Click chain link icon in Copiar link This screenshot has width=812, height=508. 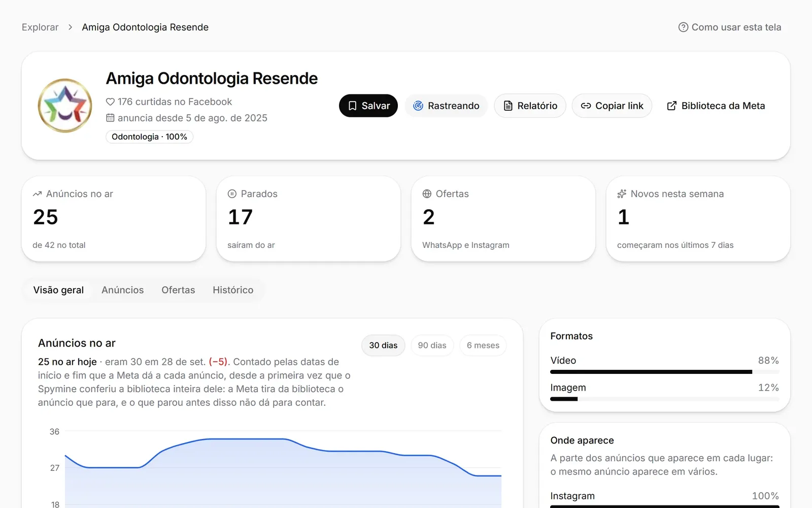pyautogui.click(x=586, y=106)
